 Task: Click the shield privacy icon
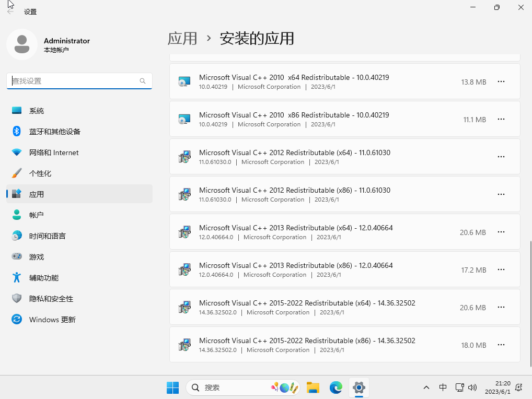pos(17,298)
